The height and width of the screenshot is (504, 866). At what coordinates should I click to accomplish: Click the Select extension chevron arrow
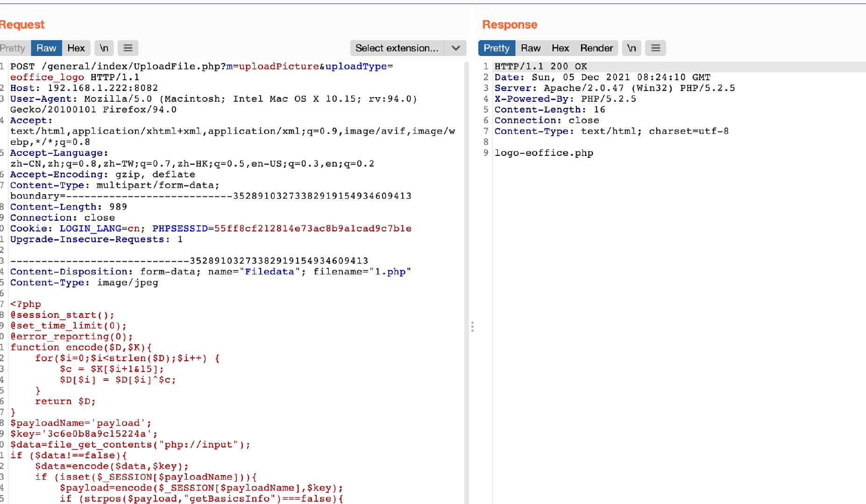point(456,48)
